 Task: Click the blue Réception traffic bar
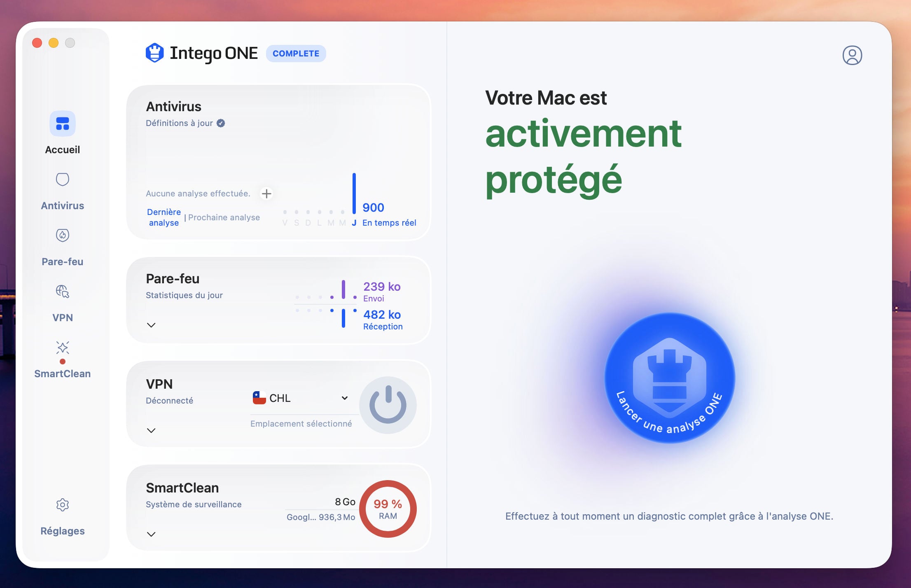pyautogui.click(x=343, y=318)
